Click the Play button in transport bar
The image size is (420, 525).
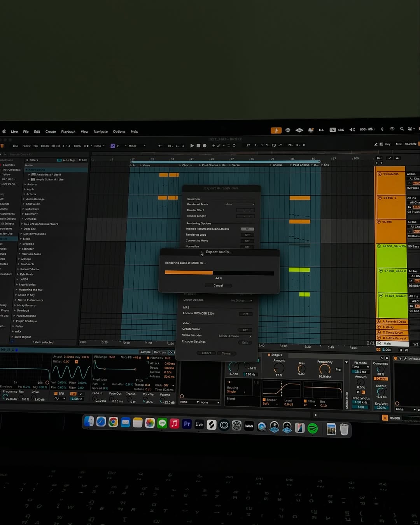(192, 145)
